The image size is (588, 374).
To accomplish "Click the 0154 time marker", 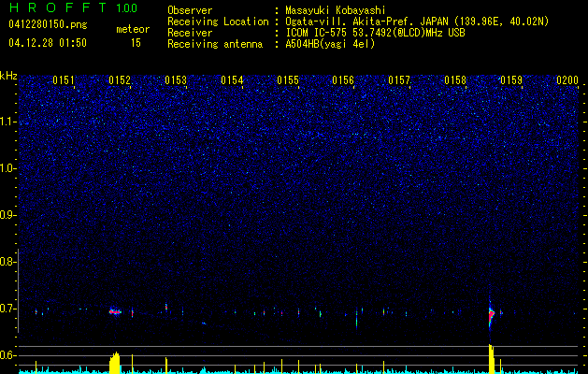I will pos(232,80).
